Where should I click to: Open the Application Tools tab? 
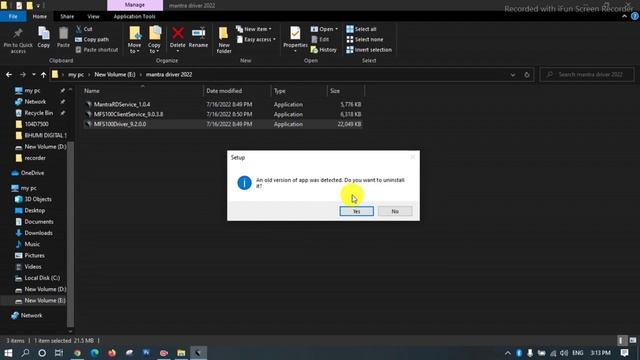pyautogui.click(x=134, y=16)
